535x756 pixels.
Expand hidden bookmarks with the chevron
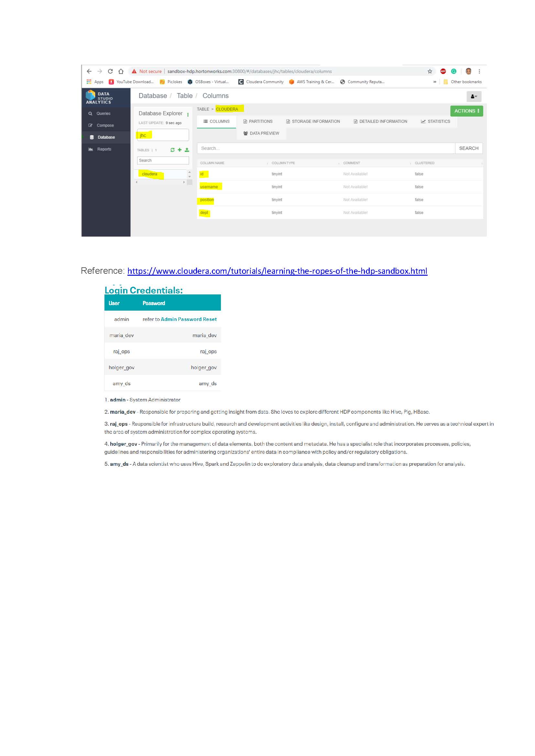pos(434,82)
